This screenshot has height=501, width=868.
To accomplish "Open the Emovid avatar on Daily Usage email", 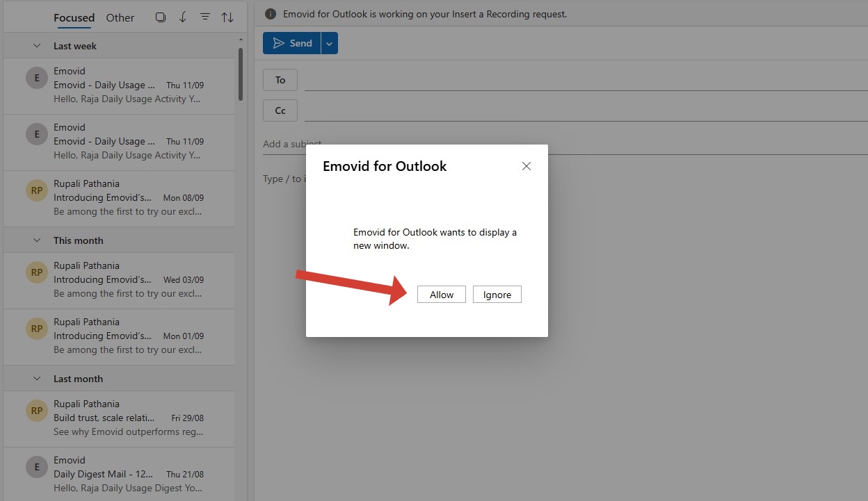I will click(x=36, y=77).
